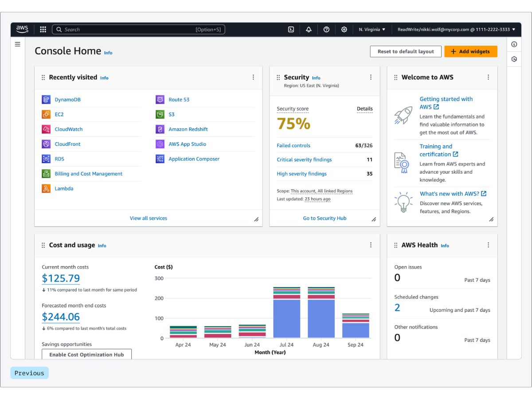Open the Failed controls link
This screenshot has height=399, width=532.
tap(293, 145)
